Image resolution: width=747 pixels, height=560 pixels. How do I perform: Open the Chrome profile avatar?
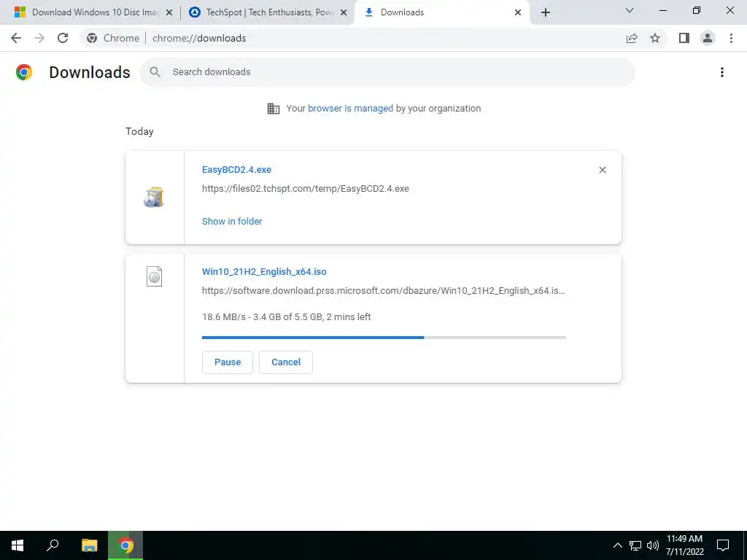tap(708, 38)
